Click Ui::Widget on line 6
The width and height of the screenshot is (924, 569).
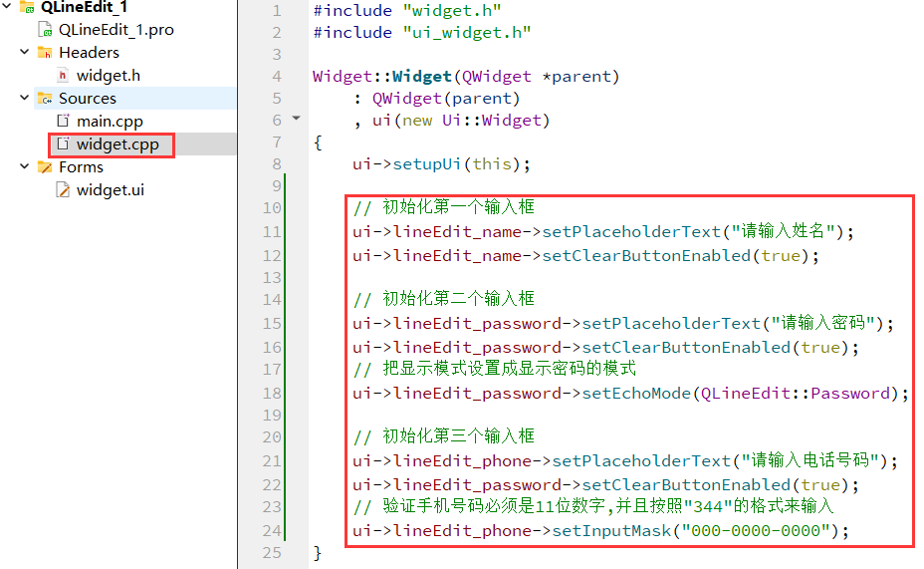click(492, 121)
